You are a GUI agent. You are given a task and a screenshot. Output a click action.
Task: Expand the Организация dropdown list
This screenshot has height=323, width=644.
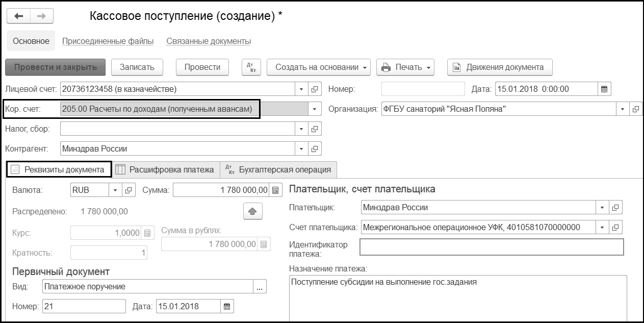[x=623, y=109]
